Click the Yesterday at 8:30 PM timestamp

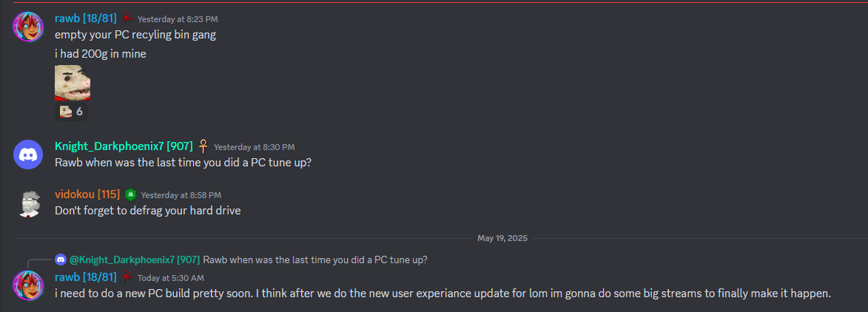coord(254,147)
